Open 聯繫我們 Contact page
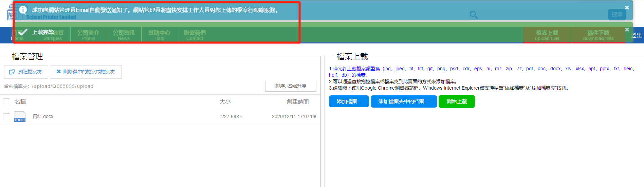Screen dimensions: 644x187 tap(195, 35)
